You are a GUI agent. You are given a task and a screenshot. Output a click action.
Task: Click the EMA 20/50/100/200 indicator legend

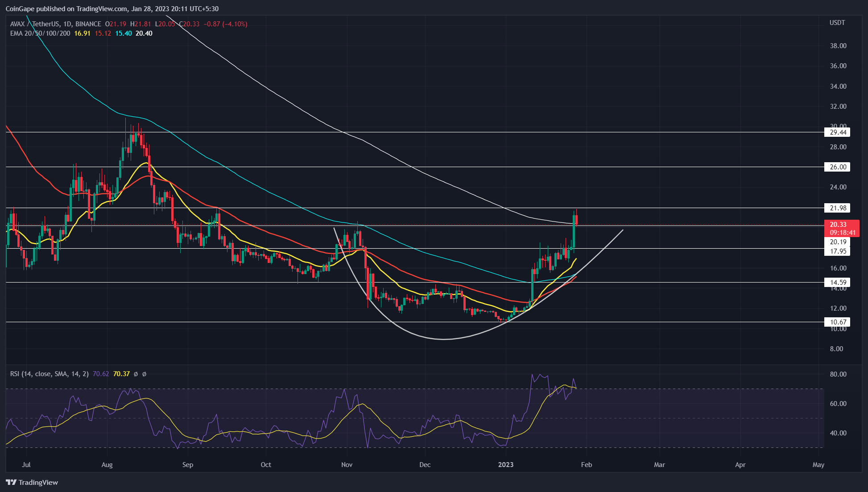click(x=40, y=33)
